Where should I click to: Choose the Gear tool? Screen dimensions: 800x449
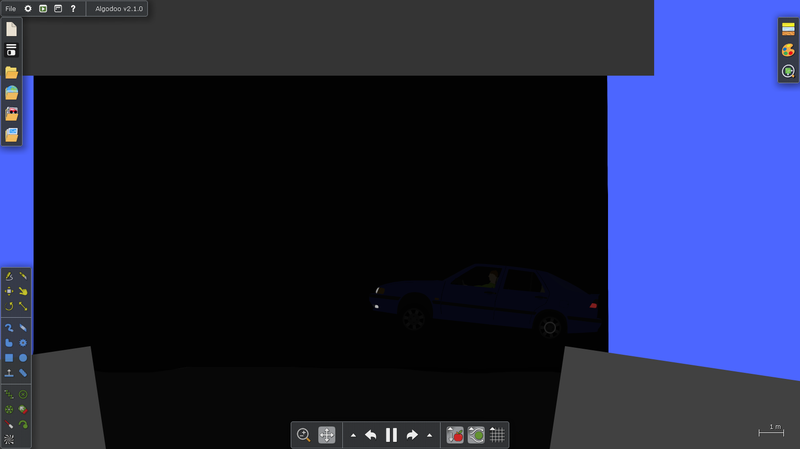(x=23, y=343)
